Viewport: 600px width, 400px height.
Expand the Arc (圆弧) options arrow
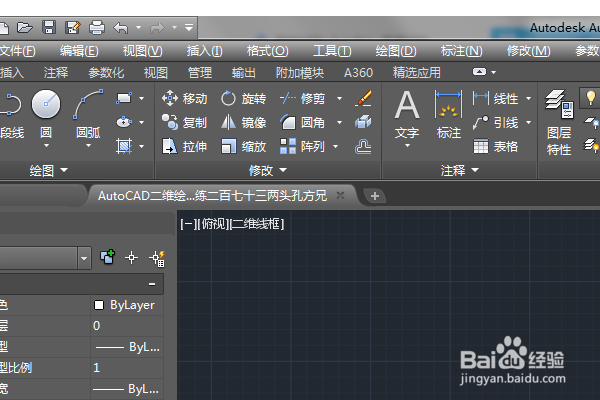[x=88, y=145]
